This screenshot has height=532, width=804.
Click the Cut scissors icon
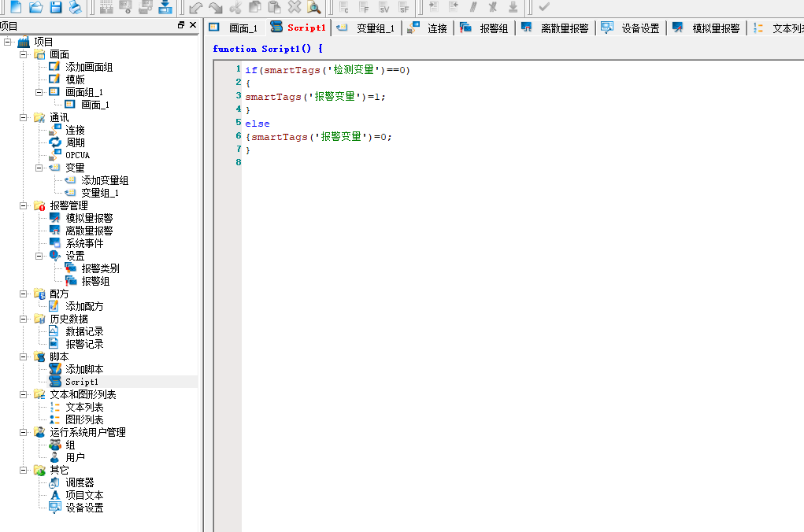tap(235, 7)
